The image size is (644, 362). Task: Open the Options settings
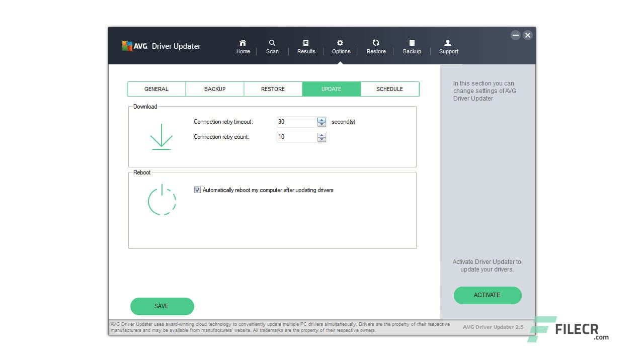[341, 46]
